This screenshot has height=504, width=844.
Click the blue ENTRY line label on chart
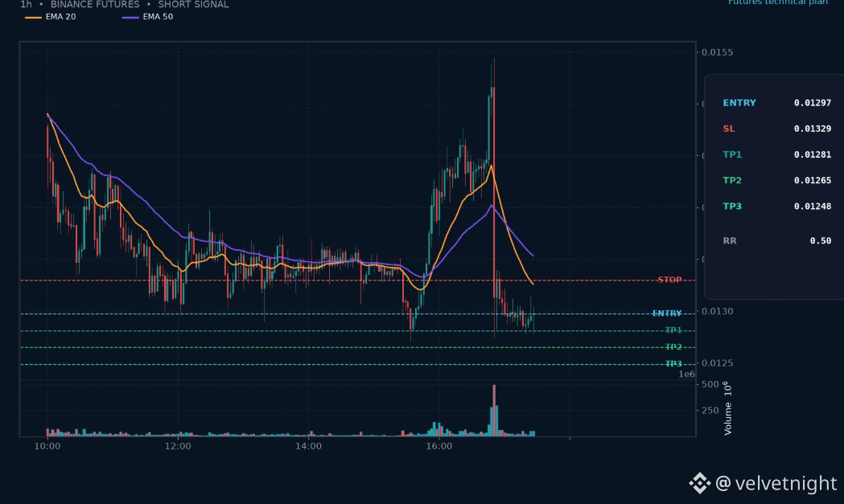[667, 313]
